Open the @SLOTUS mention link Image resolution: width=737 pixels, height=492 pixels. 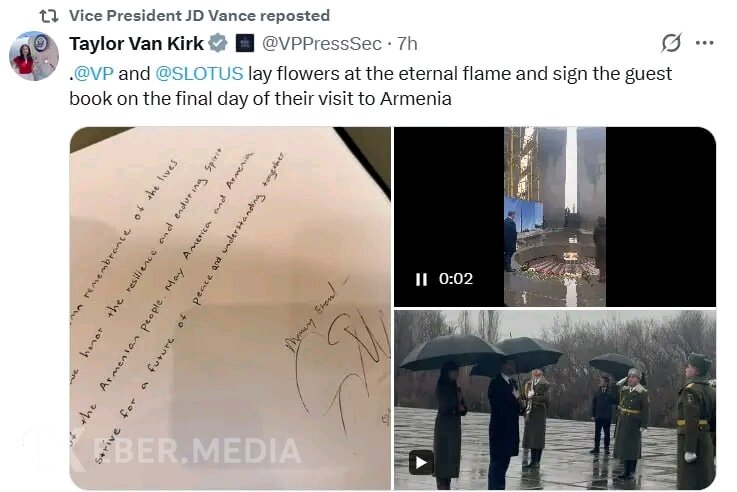point(199,74)
